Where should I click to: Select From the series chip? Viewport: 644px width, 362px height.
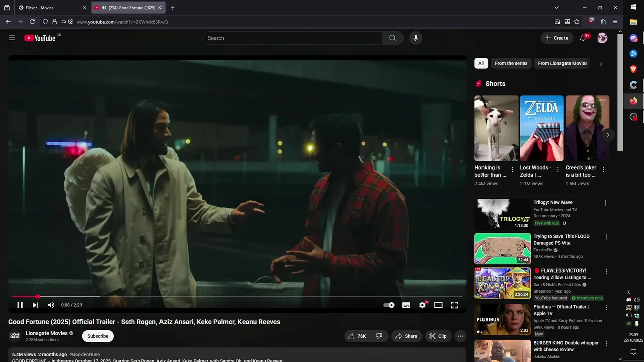[x=511, y=63]
